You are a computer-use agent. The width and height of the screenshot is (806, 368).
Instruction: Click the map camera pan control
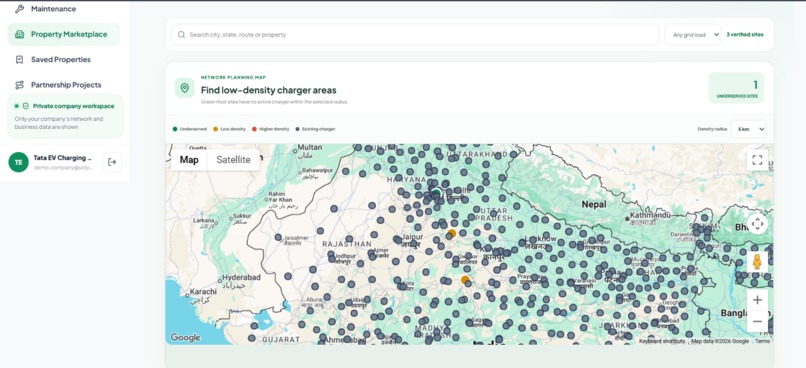pyautogui.click(x=757, y=224)
